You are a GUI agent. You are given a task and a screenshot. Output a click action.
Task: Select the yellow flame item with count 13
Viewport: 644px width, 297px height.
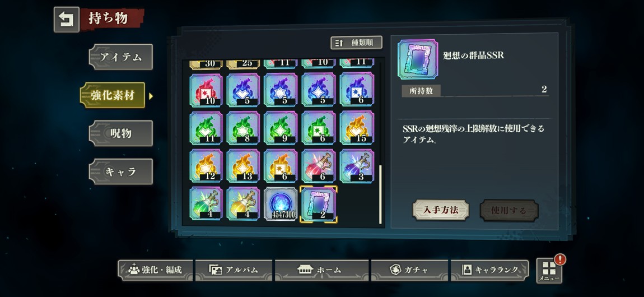coord(243,166)
